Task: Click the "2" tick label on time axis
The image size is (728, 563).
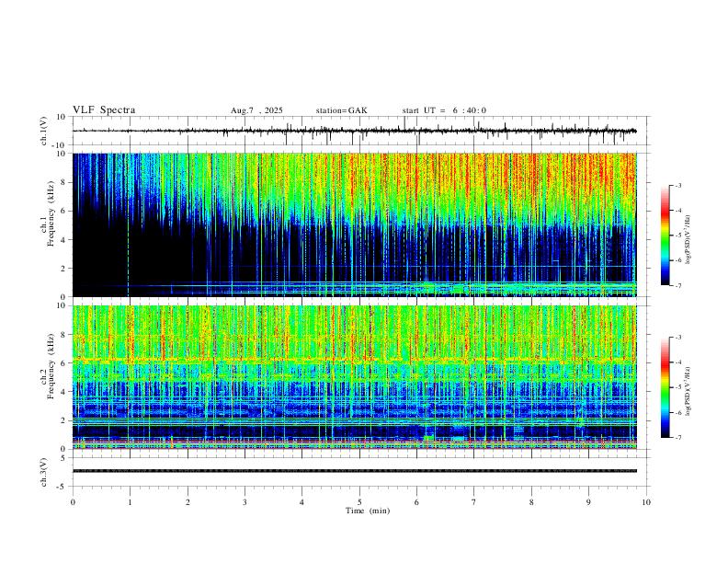Action: pos(188,502)
